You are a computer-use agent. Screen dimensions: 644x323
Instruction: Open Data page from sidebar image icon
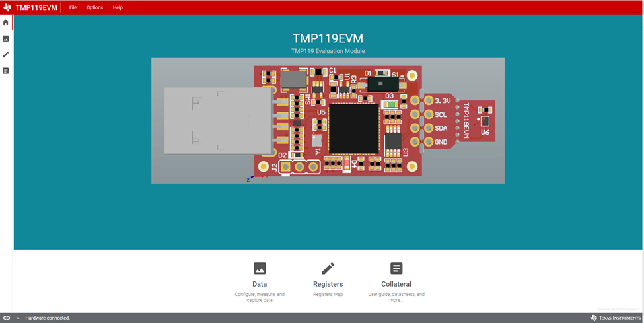pos(6,38)
